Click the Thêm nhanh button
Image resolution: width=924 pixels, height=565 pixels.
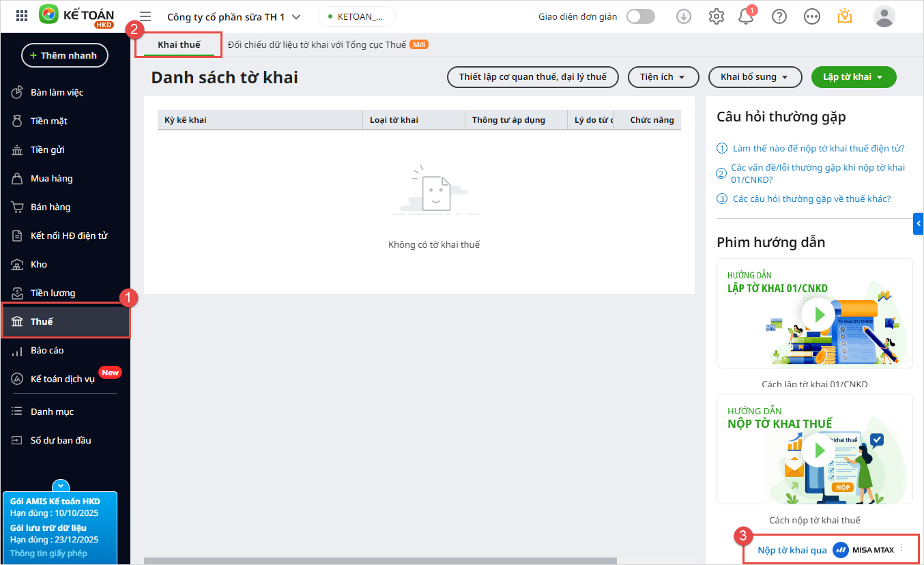[65, 55]
